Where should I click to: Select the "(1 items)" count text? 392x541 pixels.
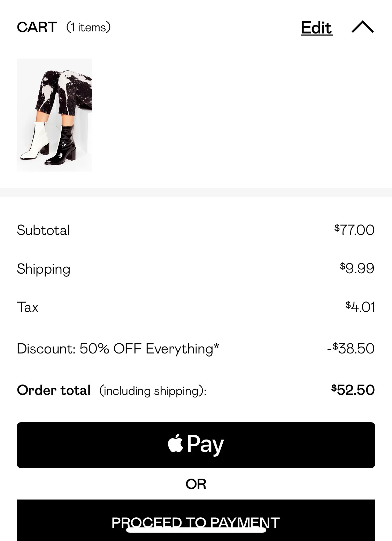[89, 27]
